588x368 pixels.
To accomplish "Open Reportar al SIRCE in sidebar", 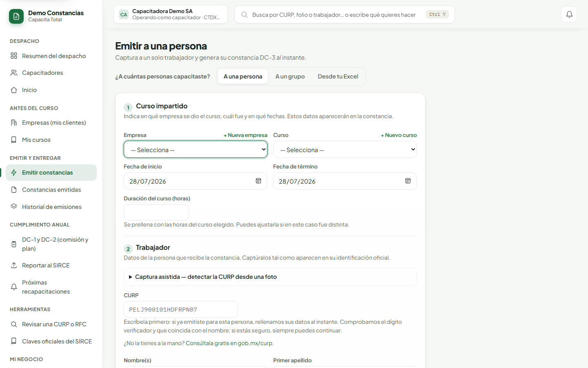I will click(51, 265).
